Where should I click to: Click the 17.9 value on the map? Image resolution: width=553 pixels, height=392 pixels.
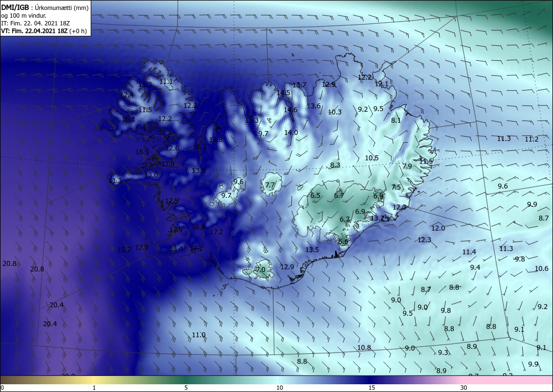[176, 230]
